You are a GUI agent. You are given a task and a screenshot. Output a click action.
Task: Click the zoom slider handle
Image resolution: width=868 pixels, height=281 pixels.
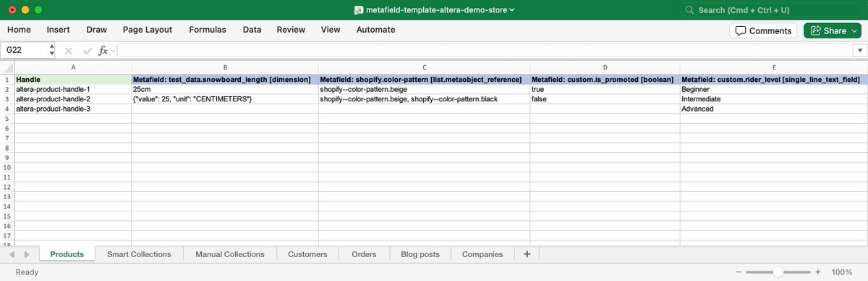click(x=778, y=272)
